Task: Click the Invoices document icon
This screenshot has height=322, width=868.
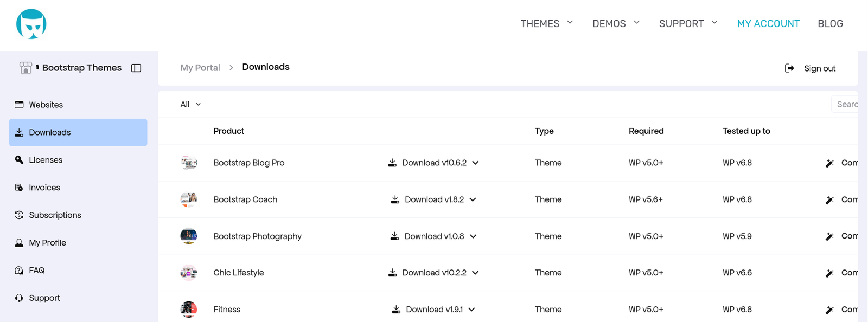Action: (19, 188)
